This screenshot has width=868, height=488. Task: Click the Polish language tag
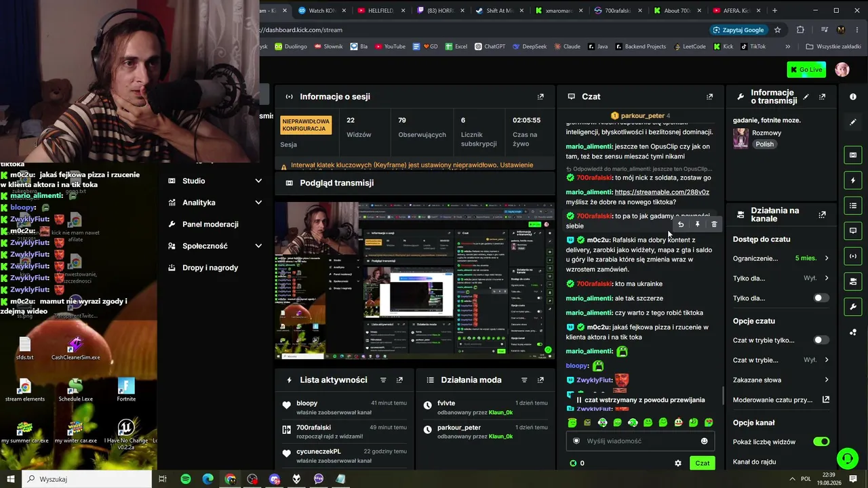tap(764, 144)
